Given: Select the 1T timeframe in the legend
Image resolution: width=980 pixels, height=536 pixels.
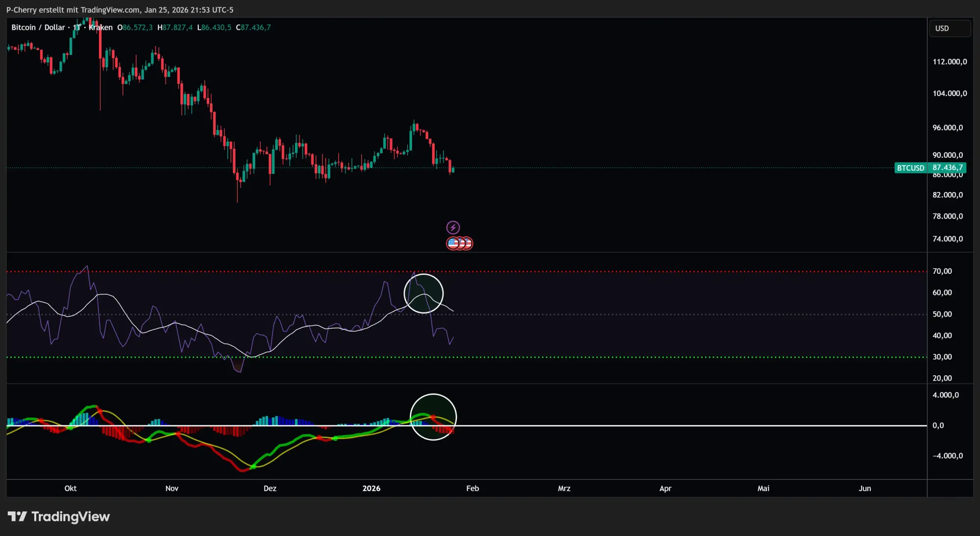Looking at the screenshot, I should (x=76, y=27).
